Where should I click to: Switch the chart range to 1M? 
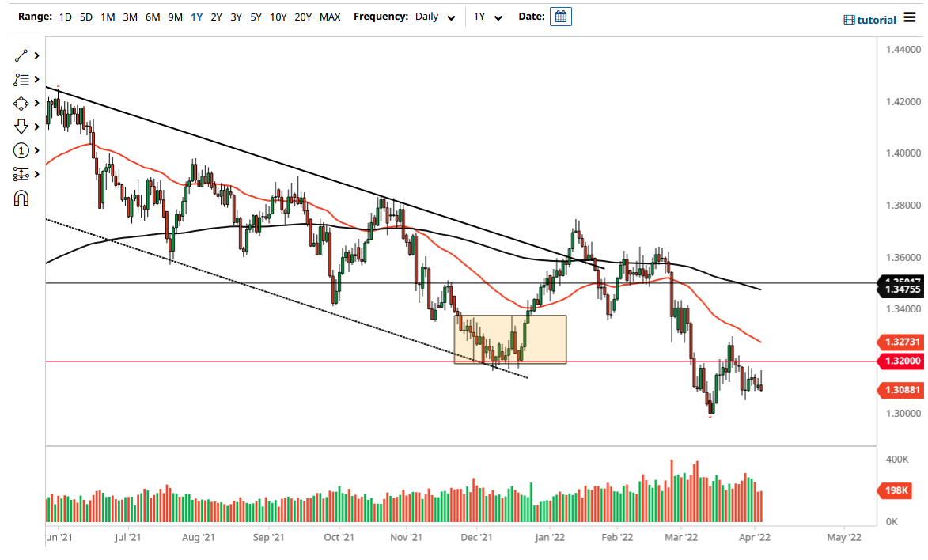click(x=108, y=16)
